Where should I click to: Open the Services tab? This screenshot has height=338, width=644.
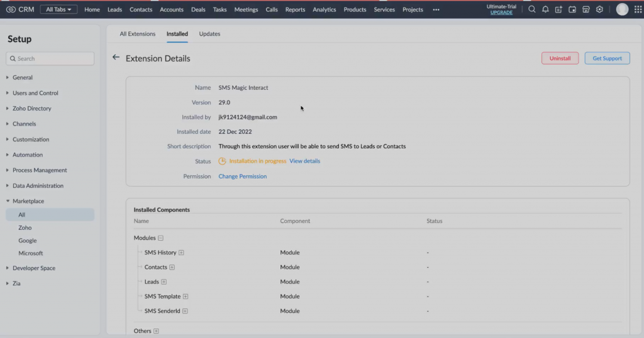pos(384,9)
